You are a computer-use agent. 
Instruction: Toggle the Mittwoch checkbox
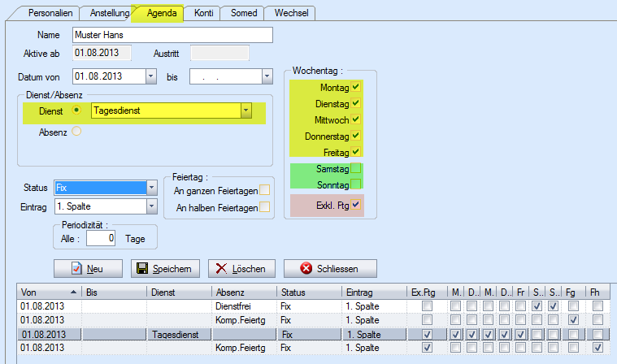tap(356, 119)
